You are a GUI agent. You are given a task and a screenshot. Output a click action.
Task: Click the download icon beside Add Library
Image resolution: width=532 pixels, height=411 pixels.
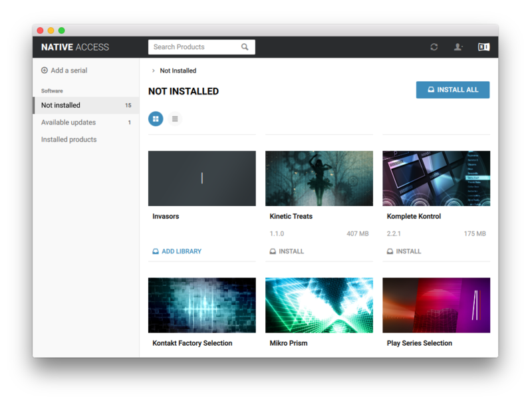pos(156,251)
